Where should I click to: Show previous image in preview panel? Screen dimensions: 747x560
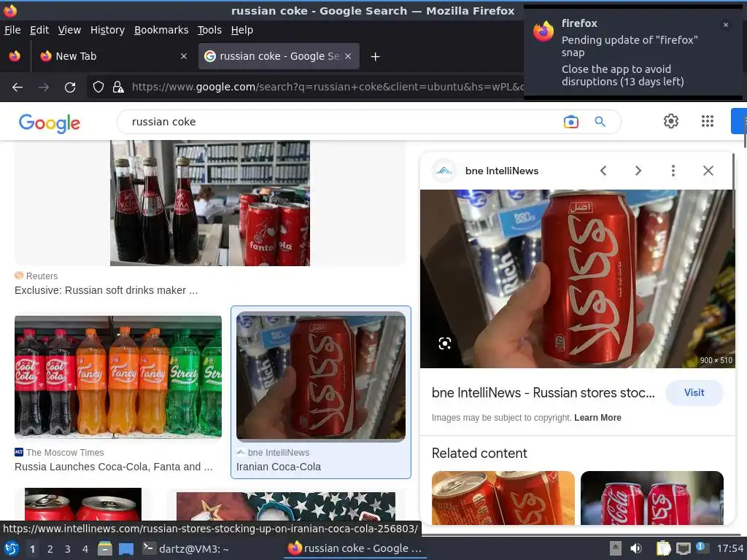click(603, 171)
